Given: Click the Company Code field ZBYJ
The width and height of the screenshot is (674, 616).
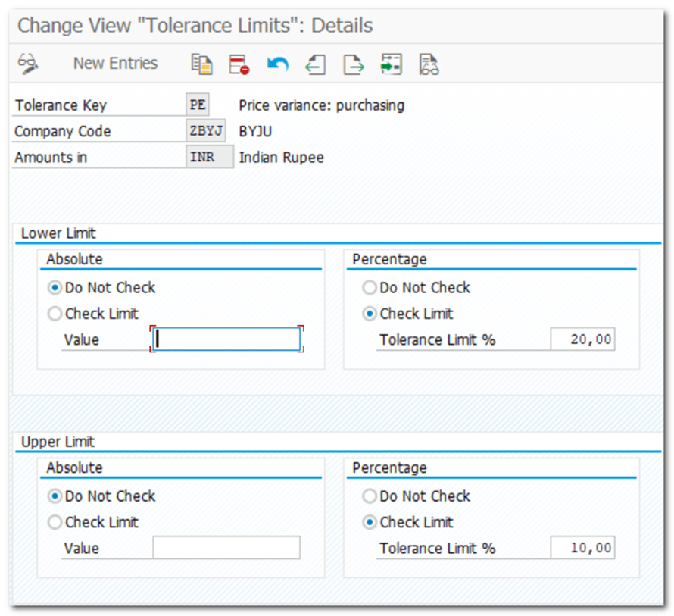Looking at the screenshot, I should (x=206, y=131).
